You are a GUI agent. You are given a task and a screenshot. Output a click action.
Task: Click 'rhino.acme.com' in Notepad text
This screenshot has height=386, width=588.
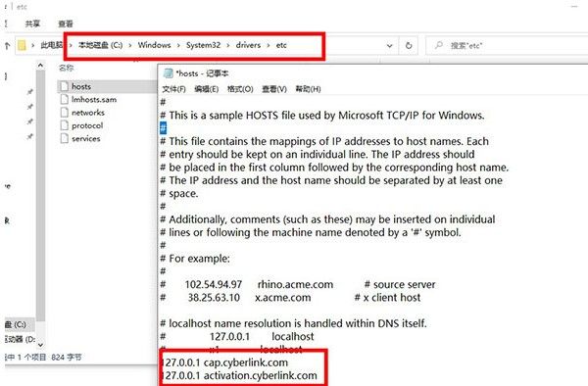[x=296, y=284]
